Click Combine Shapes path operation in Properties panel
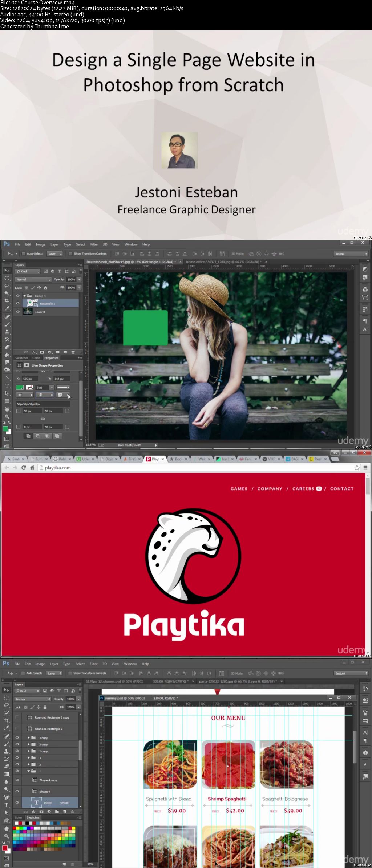Image resolution: width=372 pixels, height=868 pixels. coord(28,436)
